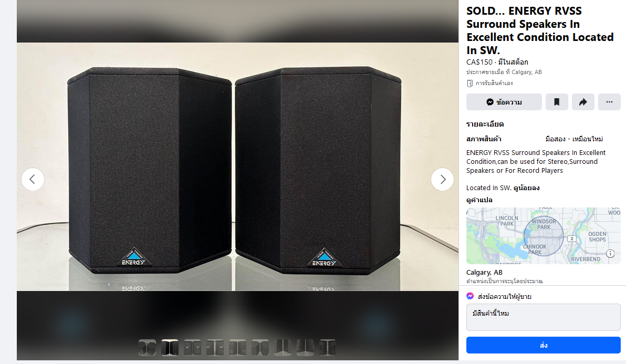Open the Calgary location map
626x364 pixels.
(544, 235)
